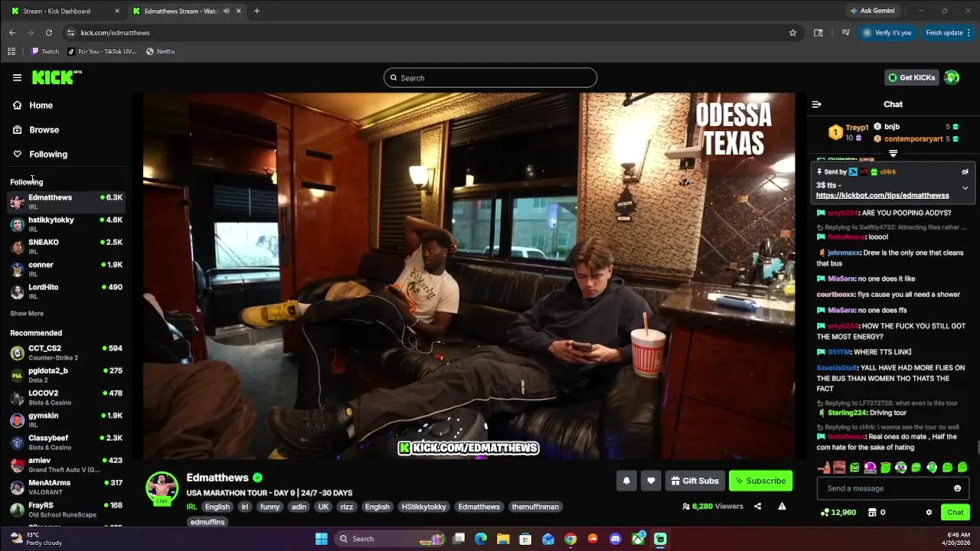
Task: Share the stream
Action: click(x=757, y=506)
